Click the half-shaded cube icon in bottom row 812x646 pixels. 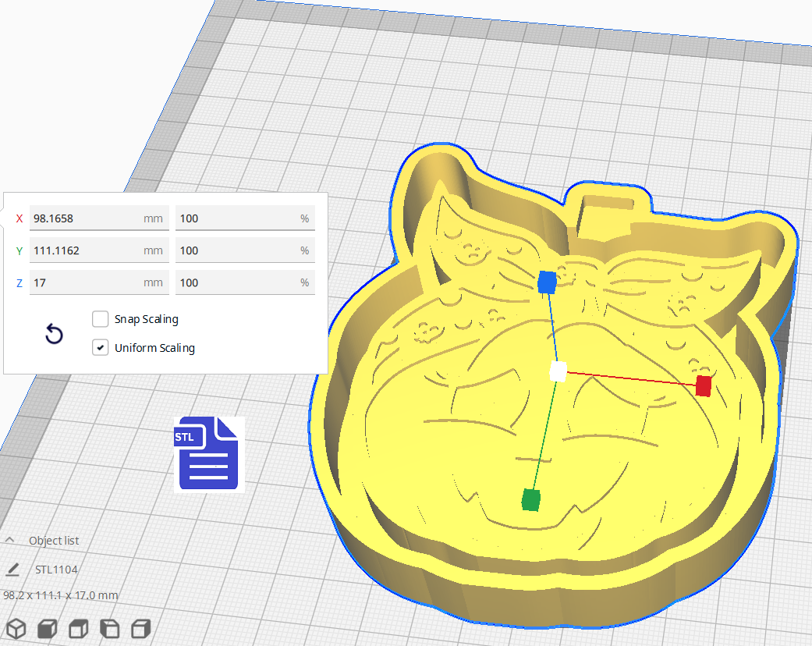click(x=78, y=628)
